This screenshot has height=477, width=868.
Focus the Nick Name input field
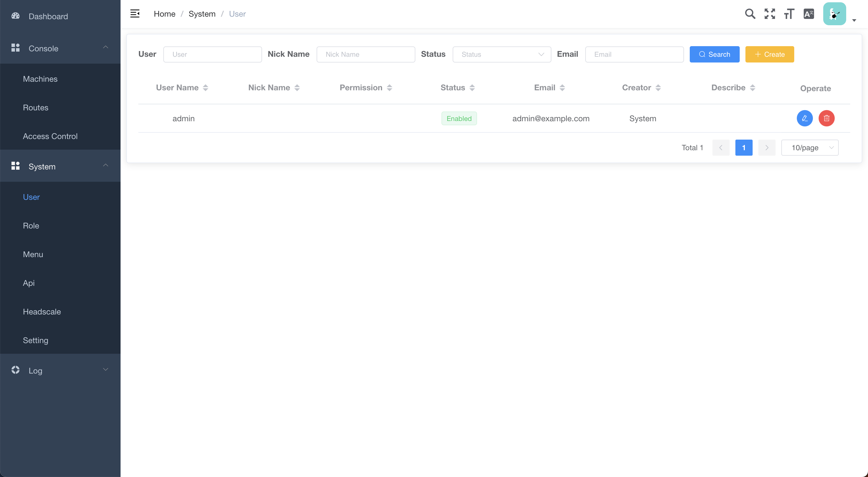365,54
